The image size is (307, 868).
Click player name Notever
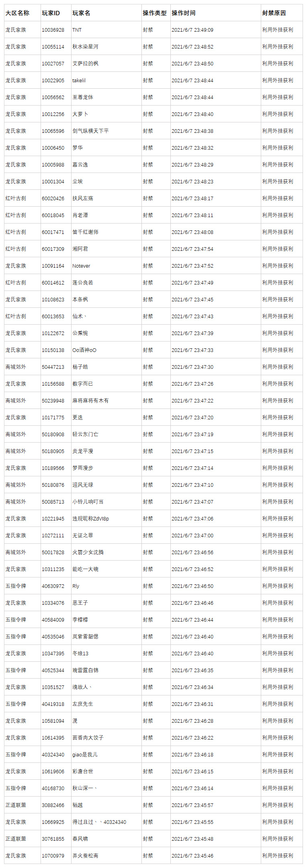[x=81, y=266]
